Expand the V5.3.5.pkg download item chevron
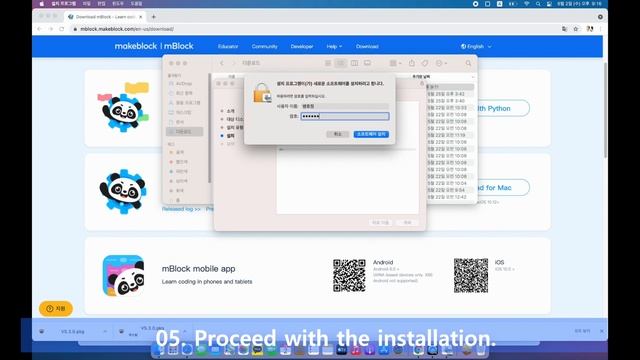 (x=105, y=331)
